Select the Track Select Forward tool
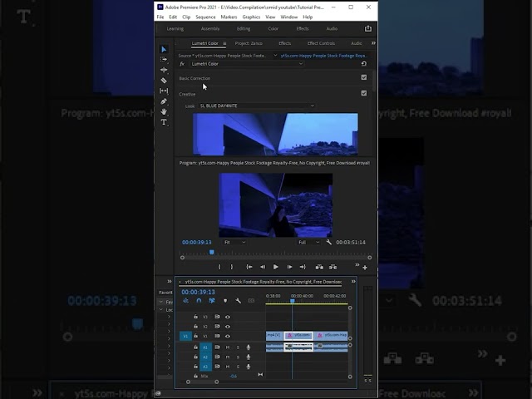The width and height of the screenshot is (532, 399). click(164, 60)
